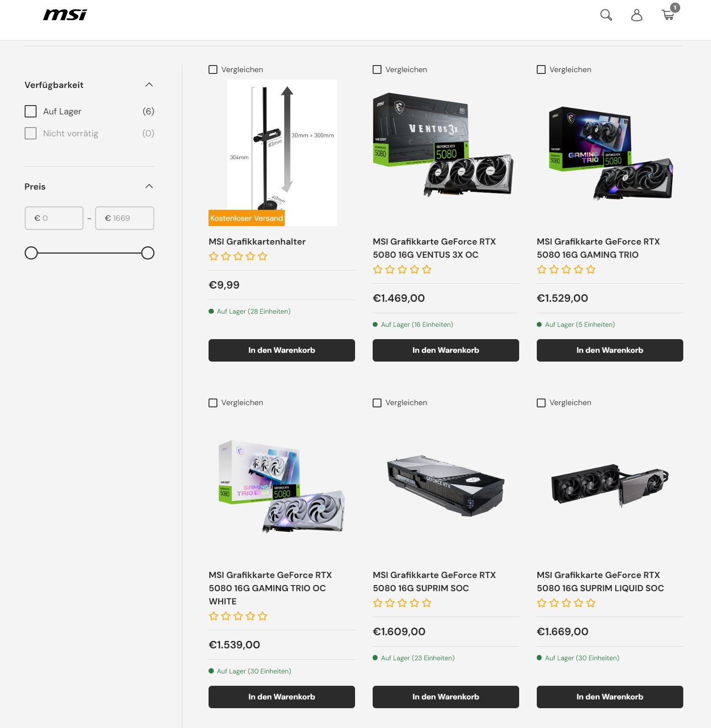The image size is (711, 728).
Task: Collapse the Preis filter section
Action: pyautogui.click(x=149, y=186)
